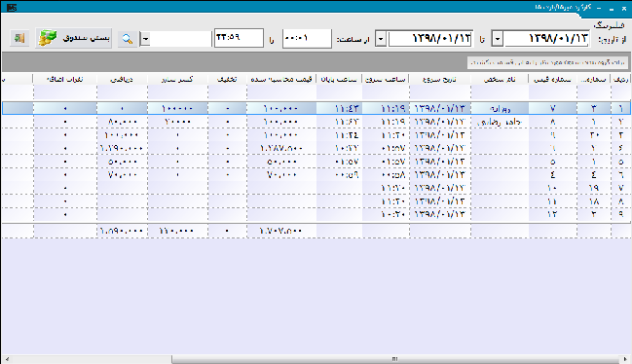
Task: Select the receipt number ۱۲ cell in row 9
Action: [552, 214]
